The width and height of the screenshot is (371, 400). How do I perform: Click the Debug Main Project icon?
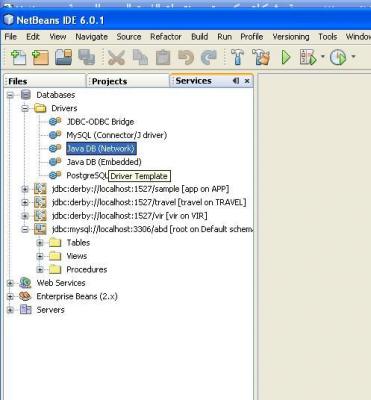point(308,57)
